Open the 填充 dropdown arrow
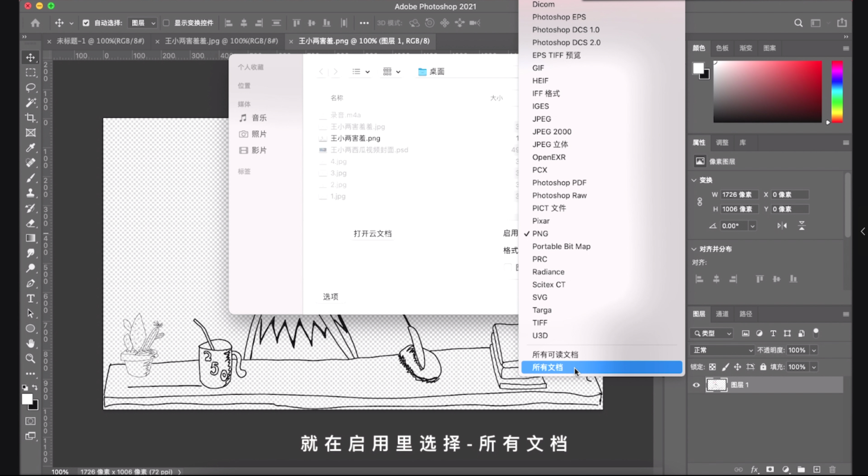The height and width of the screenshot is (476, 868). (814, 367)
